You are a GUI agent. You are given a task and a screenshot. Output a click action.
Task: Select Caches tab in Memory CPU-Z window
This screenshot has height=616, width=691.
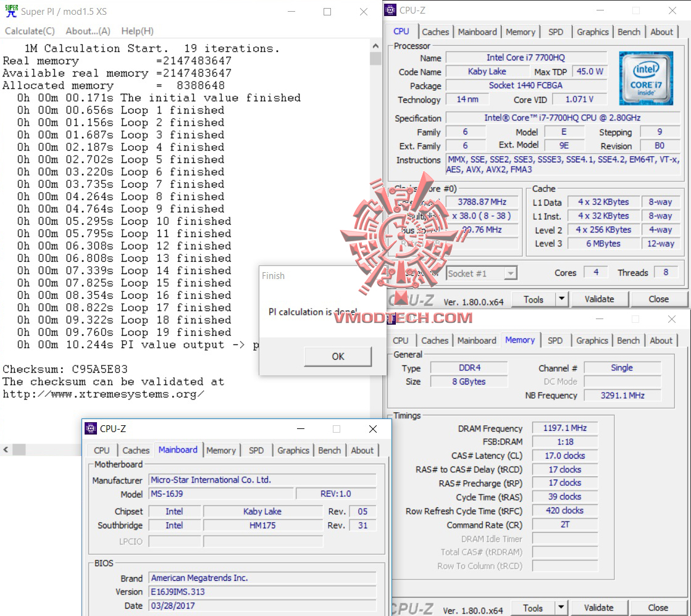[x=435, y=341]
